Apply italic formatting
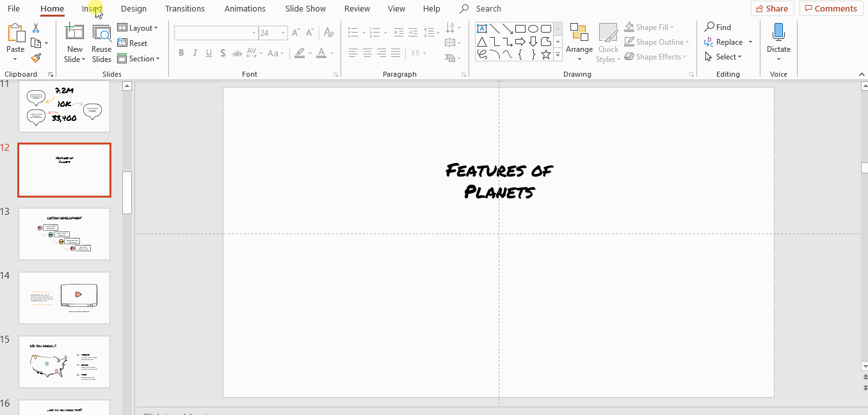The width and height of the screenshot is (868, 415). 195,52
